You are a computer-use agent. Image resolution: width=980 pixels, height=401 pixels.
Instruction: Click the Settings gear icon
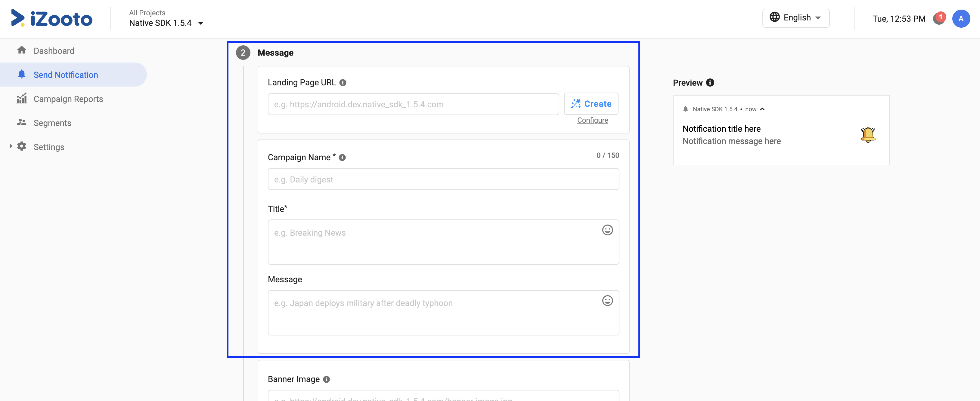point(22,146)
